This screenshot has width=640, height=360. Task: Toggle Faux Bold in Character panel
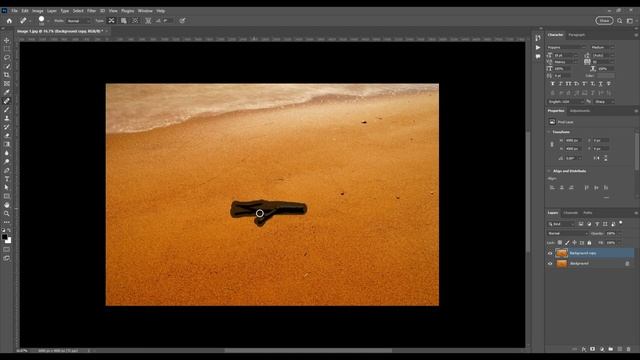coord(553,84)
